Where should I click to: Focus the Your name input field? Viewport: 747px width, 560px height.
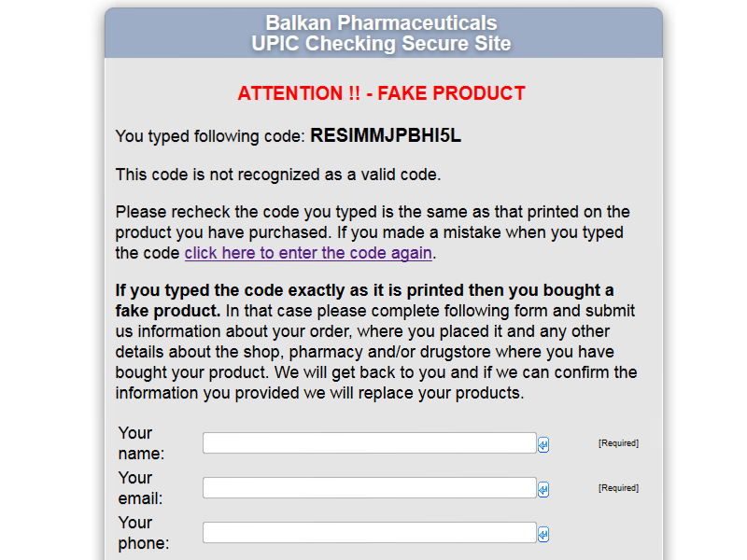369,443
